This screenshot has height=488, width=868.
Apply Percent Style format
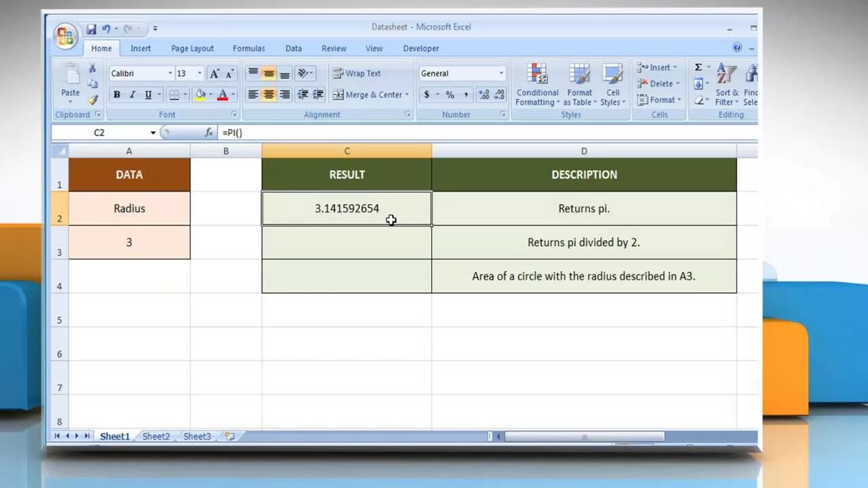(450, 95)
